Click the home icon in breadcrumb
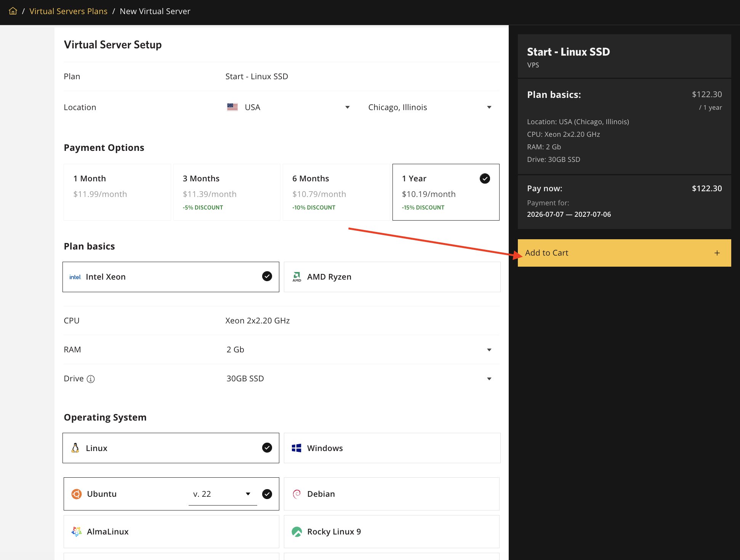The image size is (740, 560). coord(13,11)
